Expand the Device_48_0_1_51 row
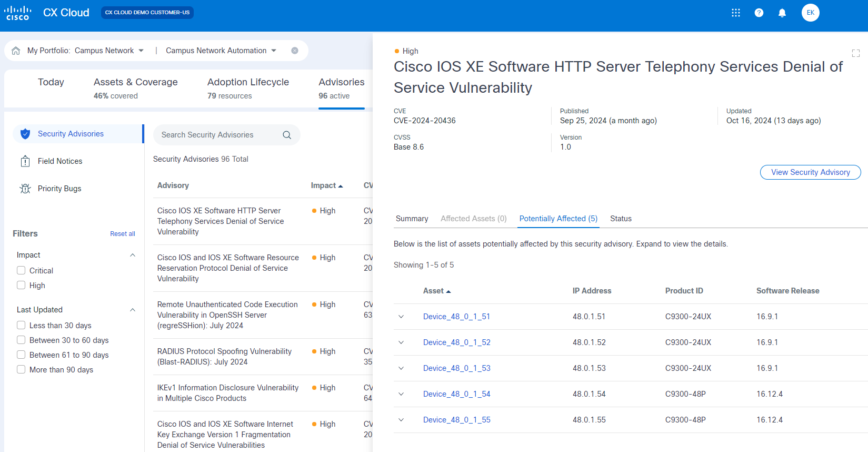Image resolution: width=868 pixels, height=452 pixels. pos(401,317)
